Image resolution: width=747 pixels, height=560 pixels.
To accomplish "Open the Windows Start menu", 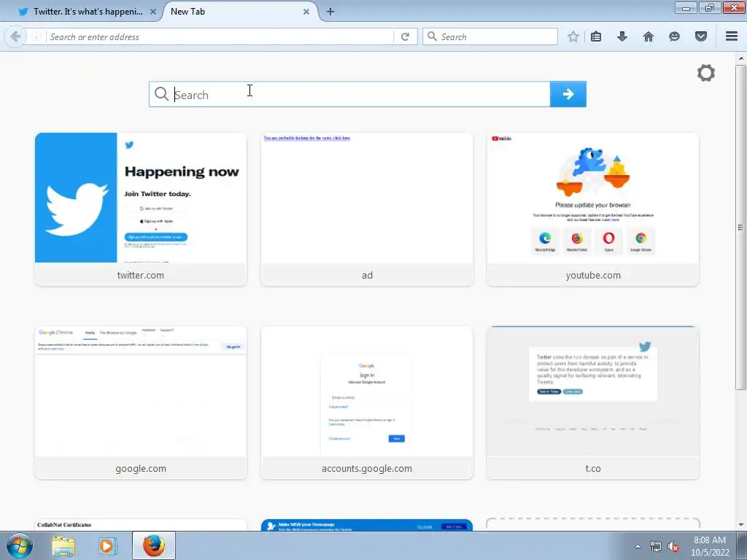I will 19,545.
